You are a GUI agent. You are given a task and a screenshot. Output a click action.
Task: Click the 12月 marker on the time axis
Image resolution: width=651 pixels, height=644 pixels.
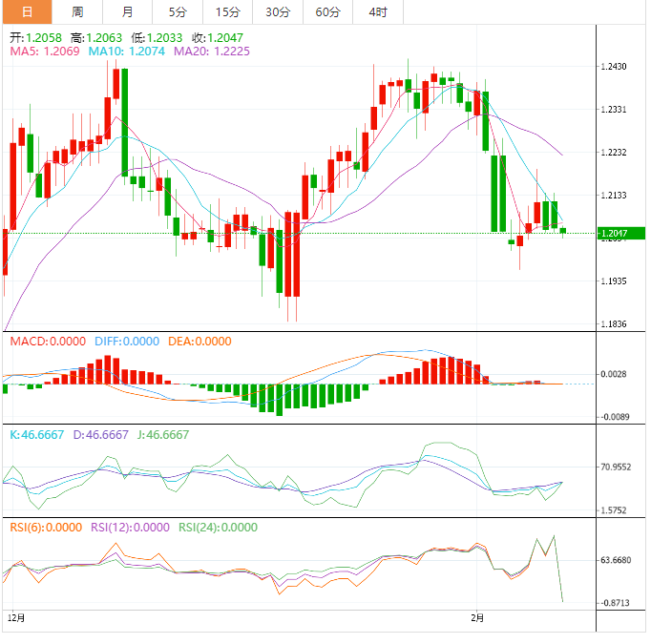tap(15, 618)
